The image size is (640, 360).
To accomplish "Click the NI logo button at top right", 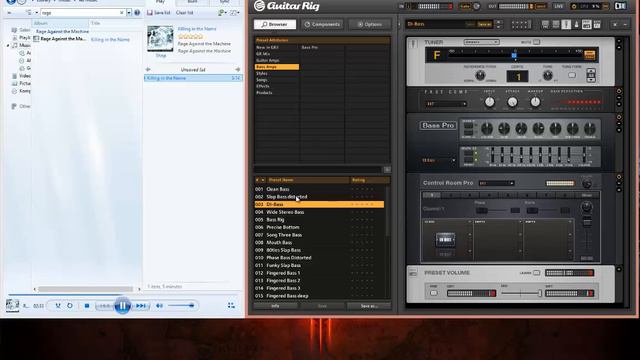I will (620, 6).
